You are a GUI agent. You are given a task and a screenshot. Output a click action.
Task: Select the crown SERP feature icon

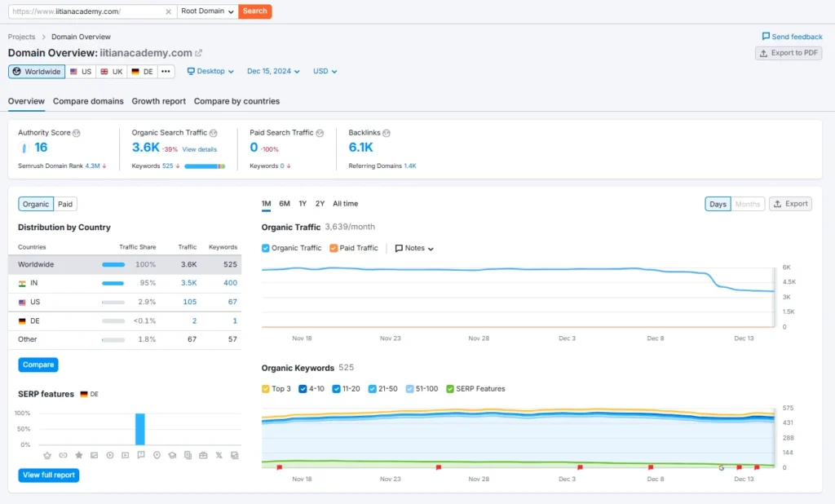[x=47, y=455]
